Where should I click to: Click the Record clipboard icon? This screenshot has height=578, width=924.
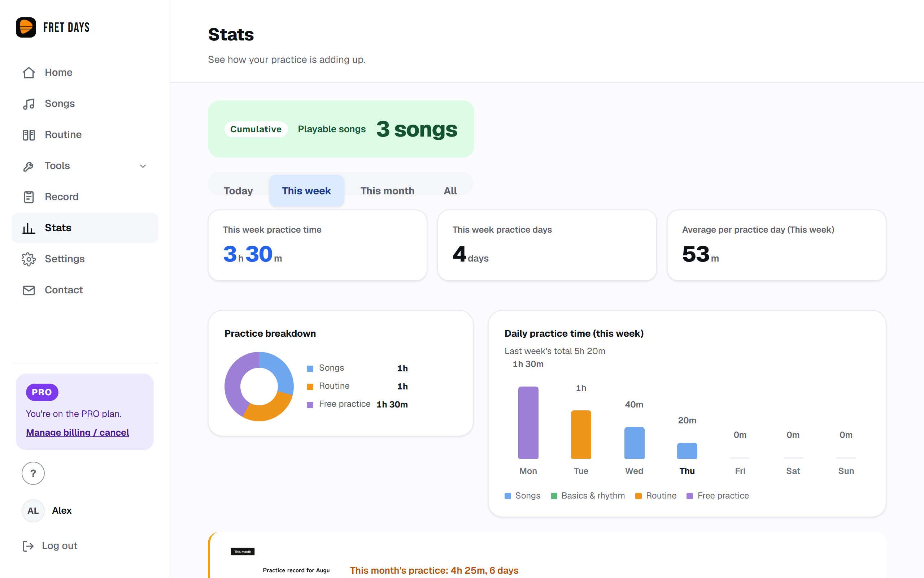[x=29, y=197]
